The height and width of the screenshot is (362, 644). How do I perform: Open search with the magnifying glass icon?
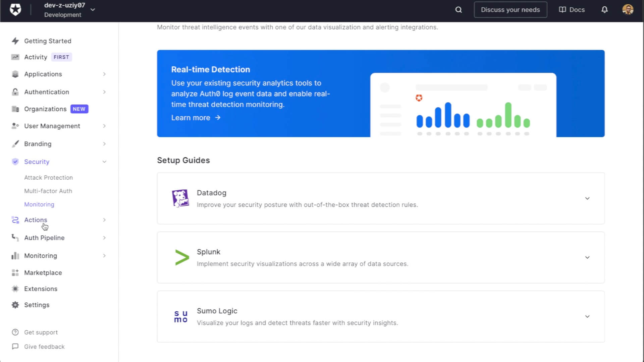[x=458, y=10]
